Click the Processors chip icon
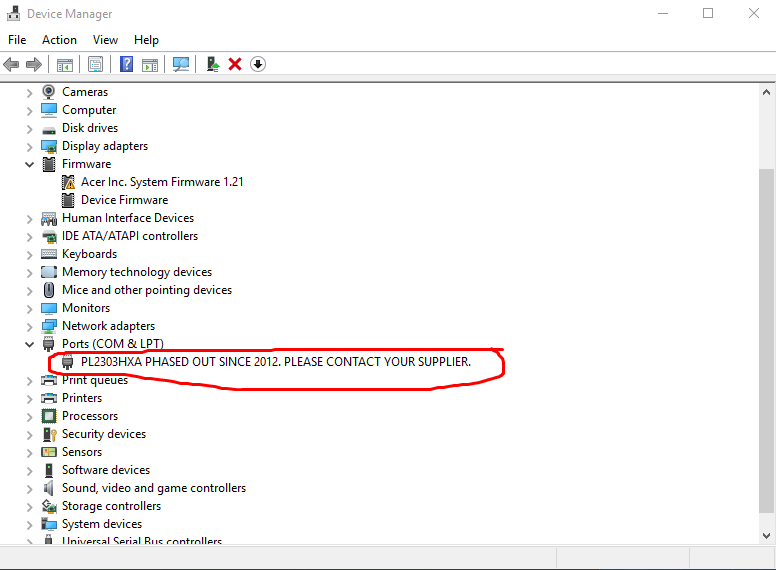Viewport: 776px width, 570px height. [48, 416]
